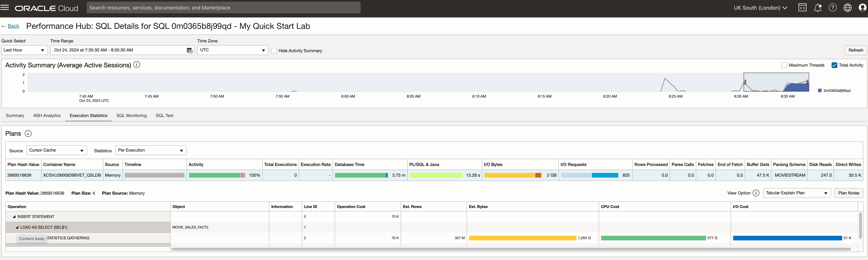
Task: Switch to the SQL Monitoring tab
Action: coord(131,115)
